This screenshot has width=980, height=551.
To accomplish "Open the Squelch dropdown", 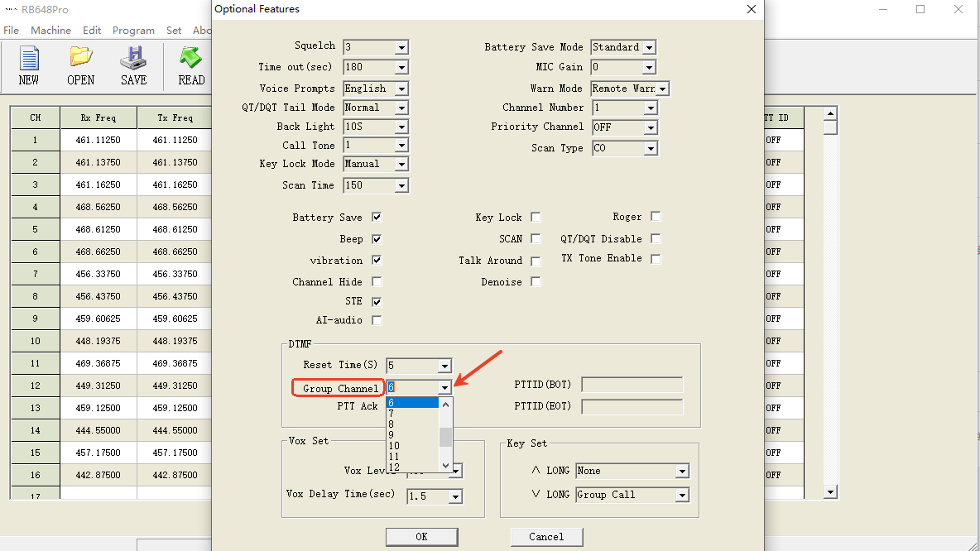I will coord(401,47).
